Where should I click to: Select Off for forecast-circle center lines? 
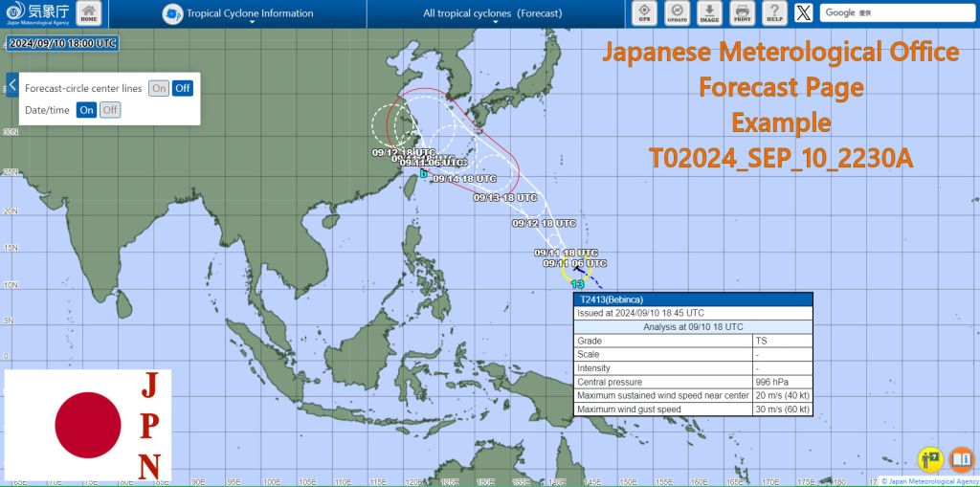182,88
